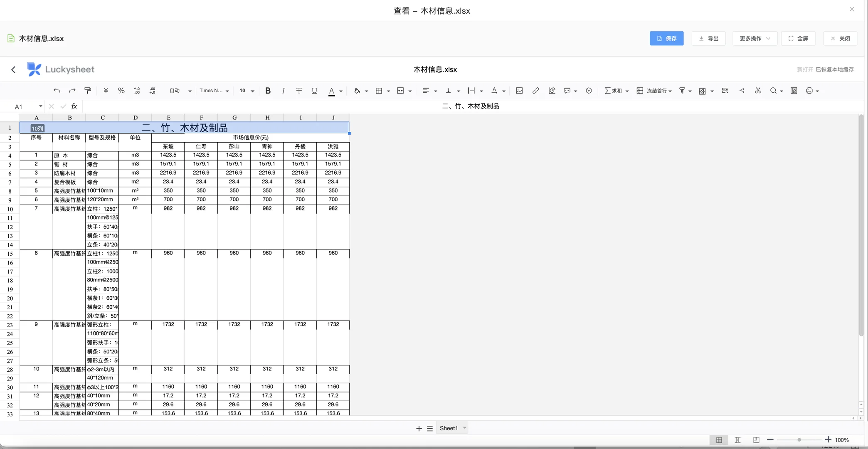This screenshot has height=449, width=868.
Task: Insert a hyperlink in the cell
Action: 535,90
